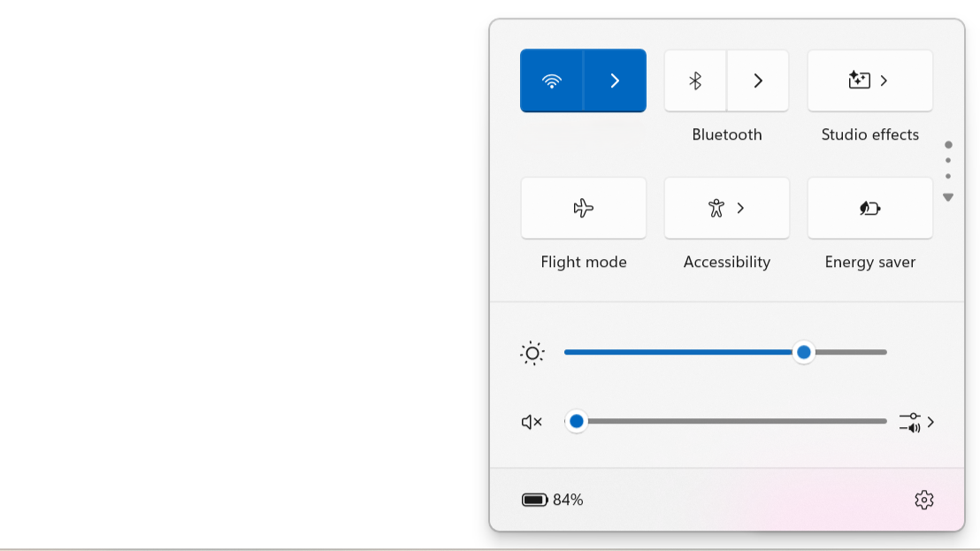Screen dimensions: 980x551
Task: Toggle Flight mode on
Action: [583, 208]
